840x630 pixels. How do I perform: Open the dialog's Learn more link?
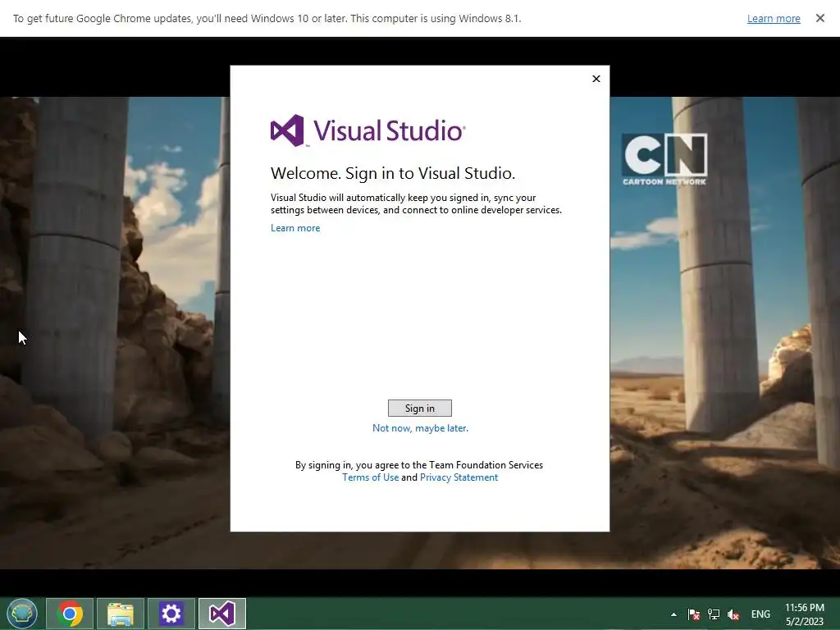[295, 228]
